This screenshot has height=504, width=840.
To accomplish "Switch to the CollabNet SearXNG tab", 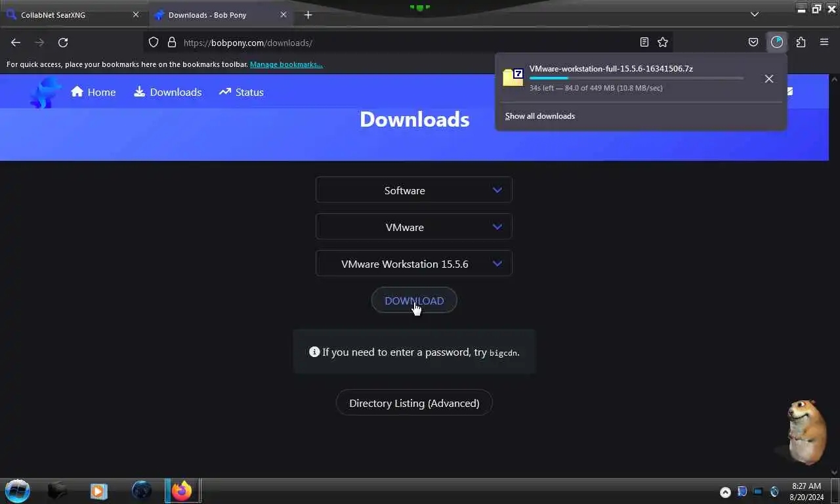I will [72, 14].
